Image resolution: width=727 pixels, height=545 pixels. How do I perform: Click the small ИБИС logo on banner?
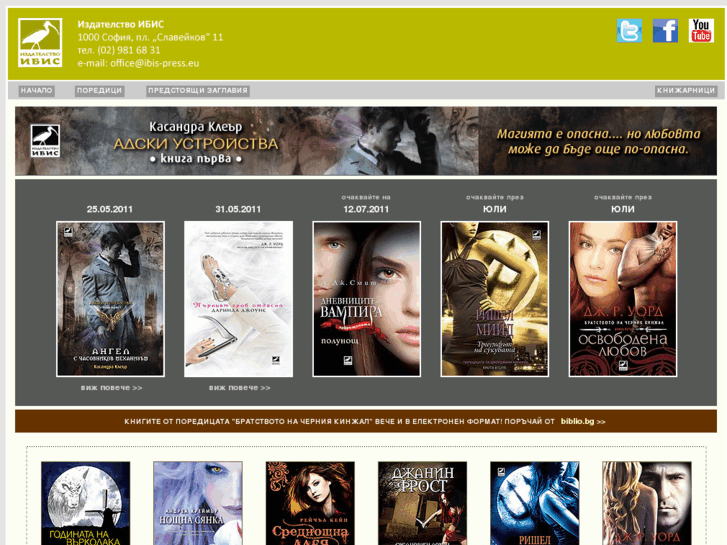pyautogui.click(x=45, y=141)
